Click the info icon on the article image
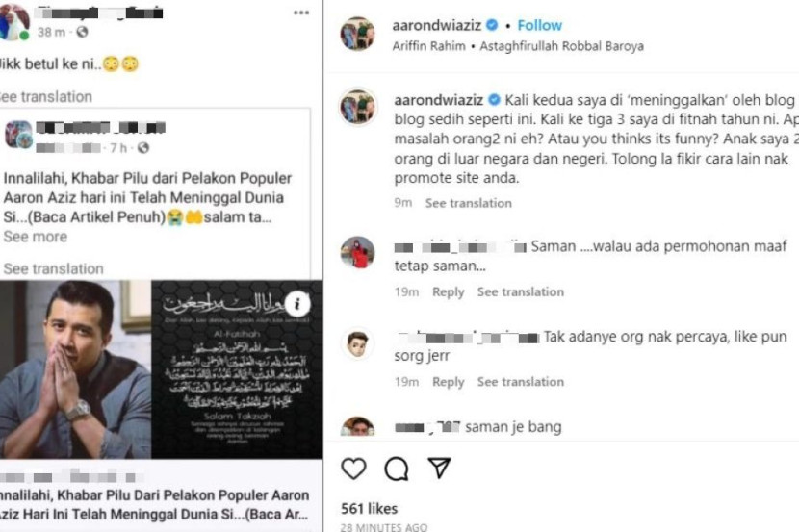 point(297,304)
